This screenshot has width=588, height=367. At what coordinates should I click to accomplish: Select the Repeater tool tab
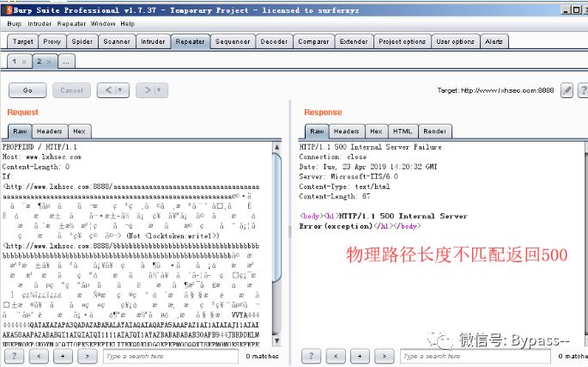point(190,42)
